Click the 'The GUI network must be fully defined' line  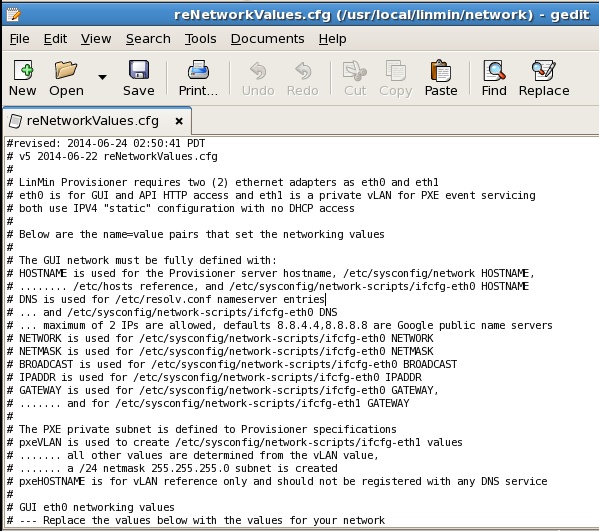click(142, 260)
